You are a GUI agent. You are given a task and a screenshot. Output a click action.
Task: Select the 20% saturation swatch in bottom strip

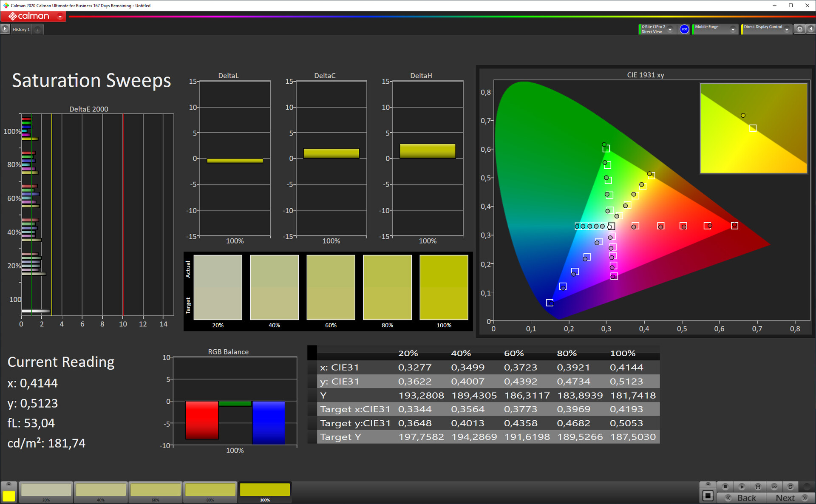coord(46,490)
